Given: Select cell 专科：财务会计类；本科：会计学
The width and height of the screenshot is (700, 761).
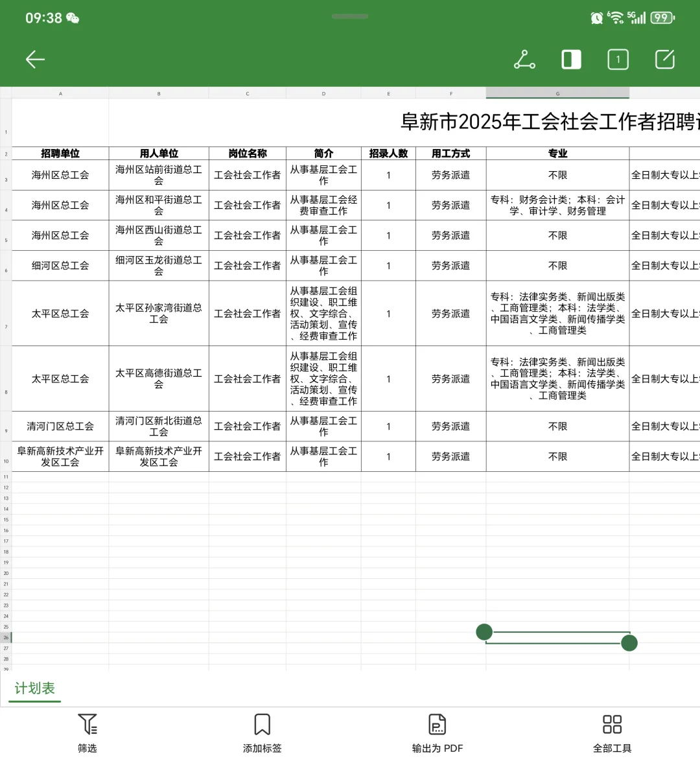Looking at the screenshot, I should [x=558, y=205].
